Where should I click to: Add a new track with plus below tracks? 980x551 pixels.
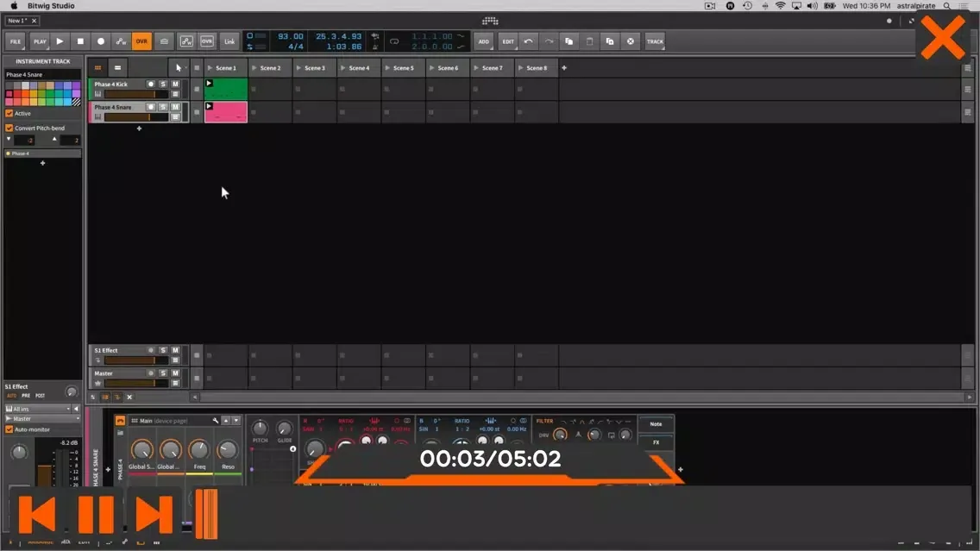pos(140,128)
